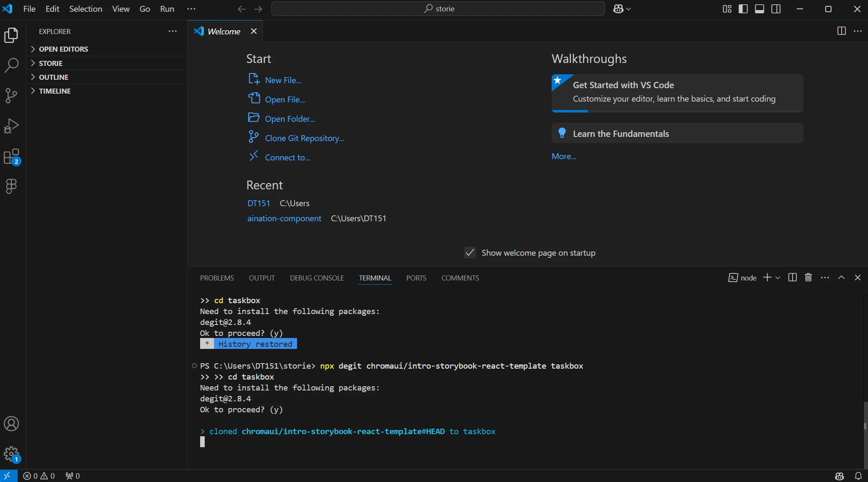Toggle the primary side bar
The image size is (868, 482).
[743, 9]
